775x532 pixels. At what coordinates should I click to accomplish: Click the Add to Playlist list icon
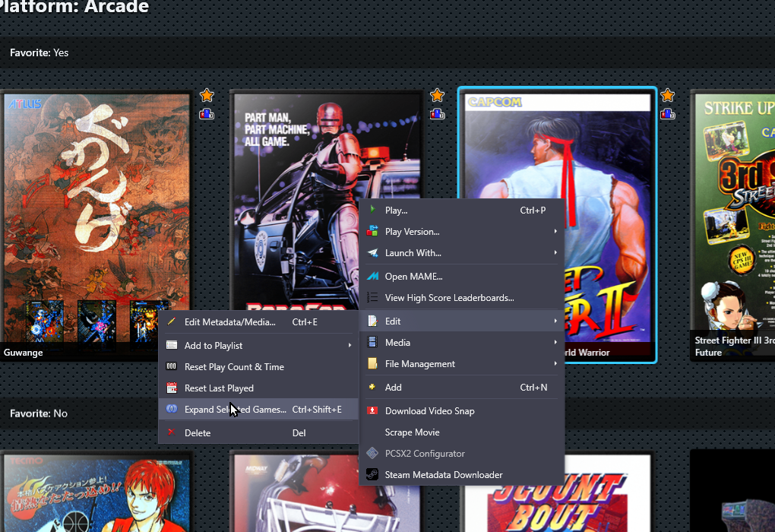tap(172, 345)
